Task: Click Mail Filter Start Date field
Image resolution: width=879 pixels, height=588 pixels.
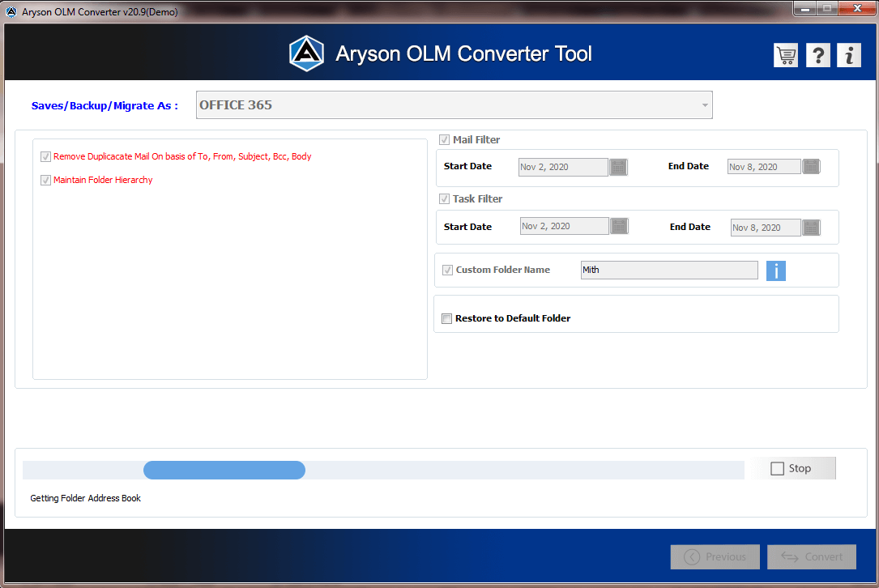Action: [x=563, y=167]
